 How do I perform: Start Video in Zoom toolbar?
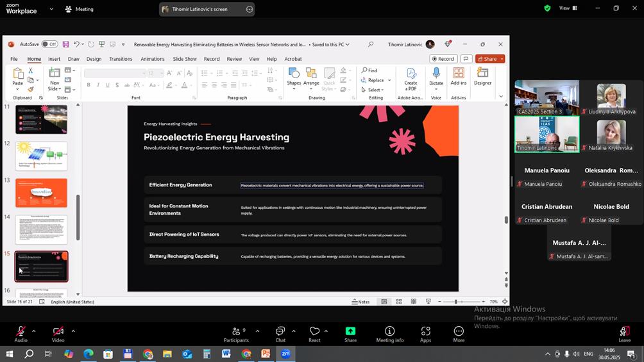[58, 334]
